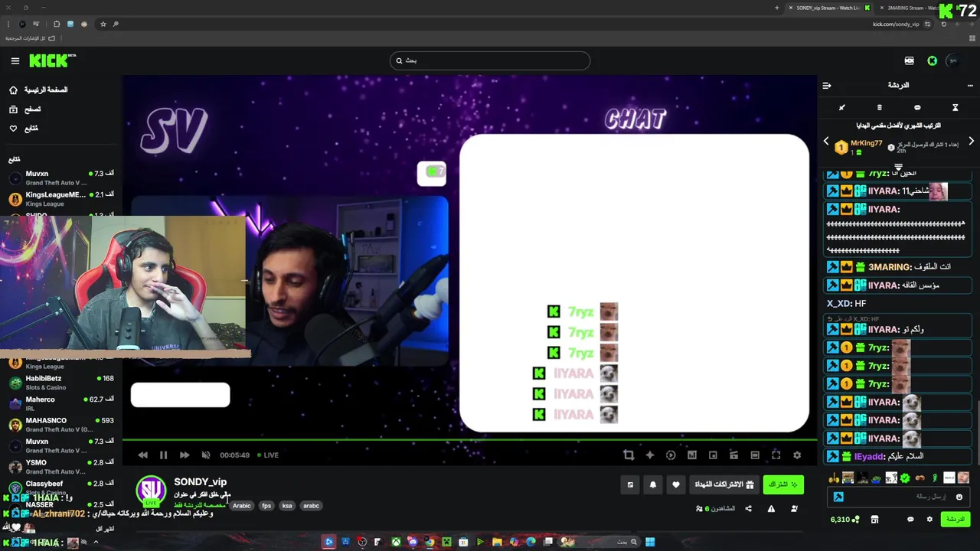
Task: Click the green Subscribe button
Action: click(783, 484)
